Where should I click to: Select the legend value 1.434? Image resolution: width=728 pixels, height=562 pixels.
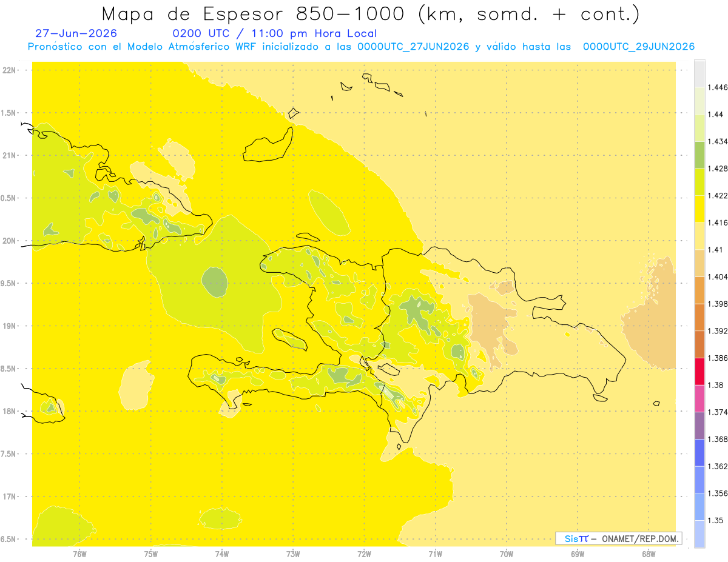(718, 142)
